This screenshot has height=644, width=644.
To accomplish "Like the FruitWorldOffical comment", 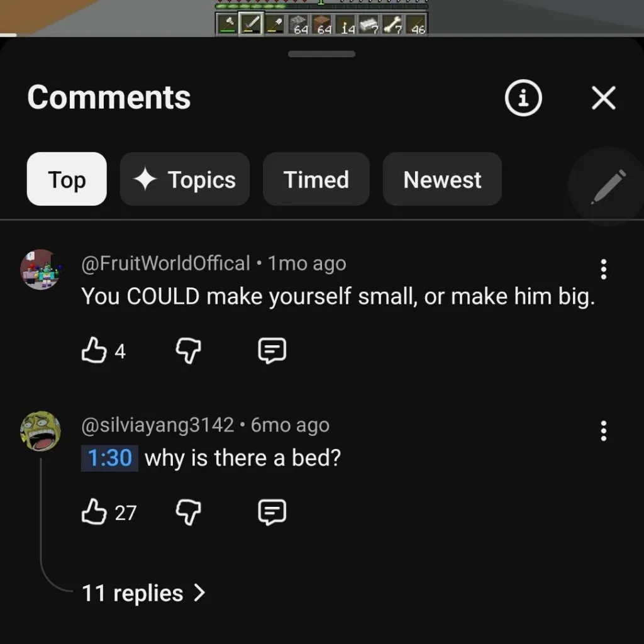I will click(x=94, y=350).
